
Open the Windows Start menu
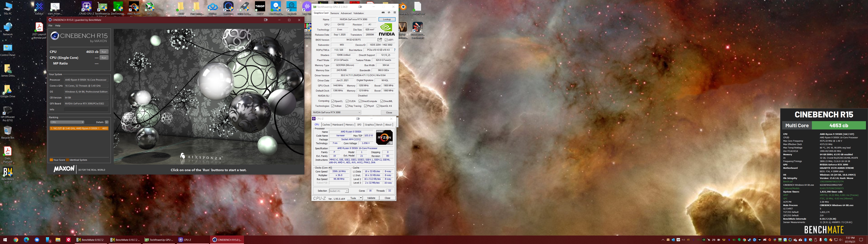5,240
